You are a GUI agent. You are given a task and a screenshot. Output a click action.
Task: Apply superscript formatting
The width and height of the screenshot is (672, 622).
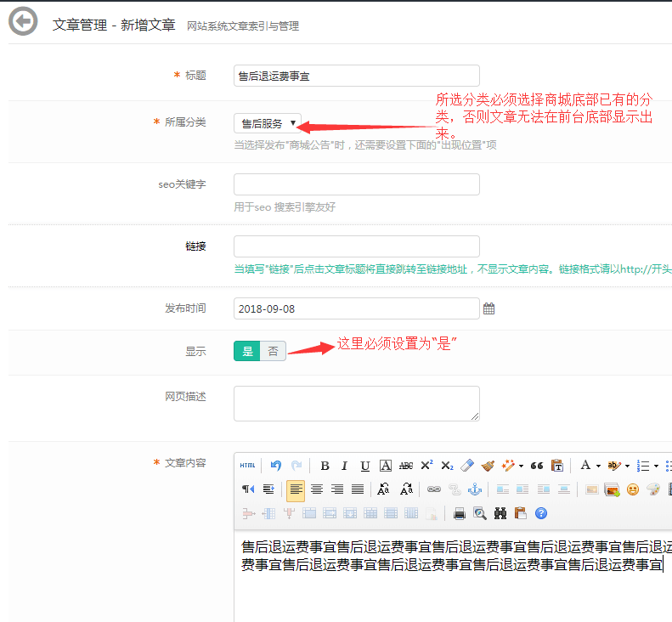(x=426, y=466)
